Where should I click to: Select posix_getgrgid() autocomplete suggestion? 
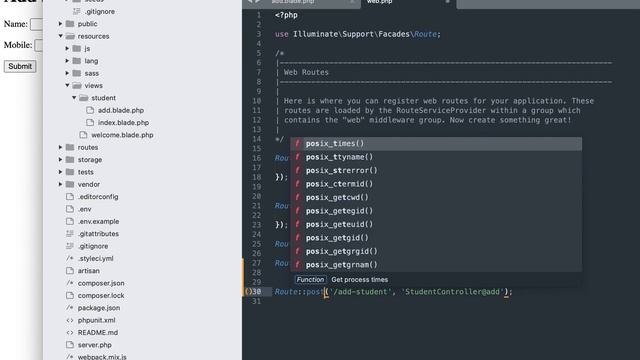[436, 251]
